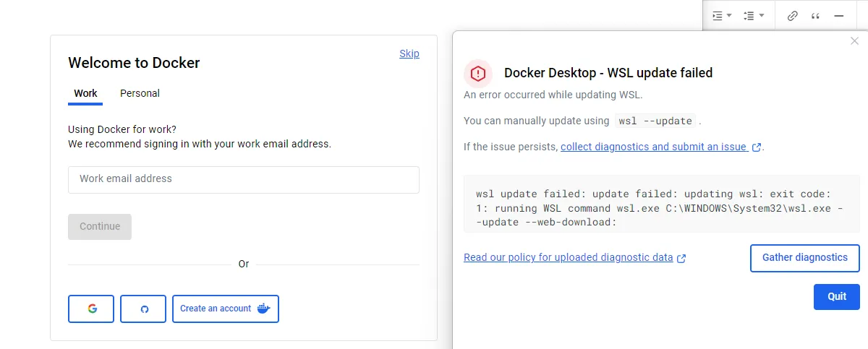868x349 pixels.
Task: Sign in with the GitHub icon button
Action: coord(144,309)
